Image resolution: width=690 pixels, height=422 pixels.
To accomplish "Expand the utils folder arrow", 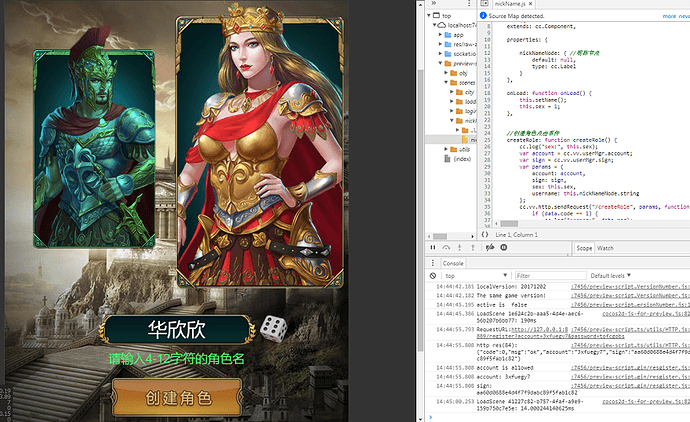I will [446, 149].
